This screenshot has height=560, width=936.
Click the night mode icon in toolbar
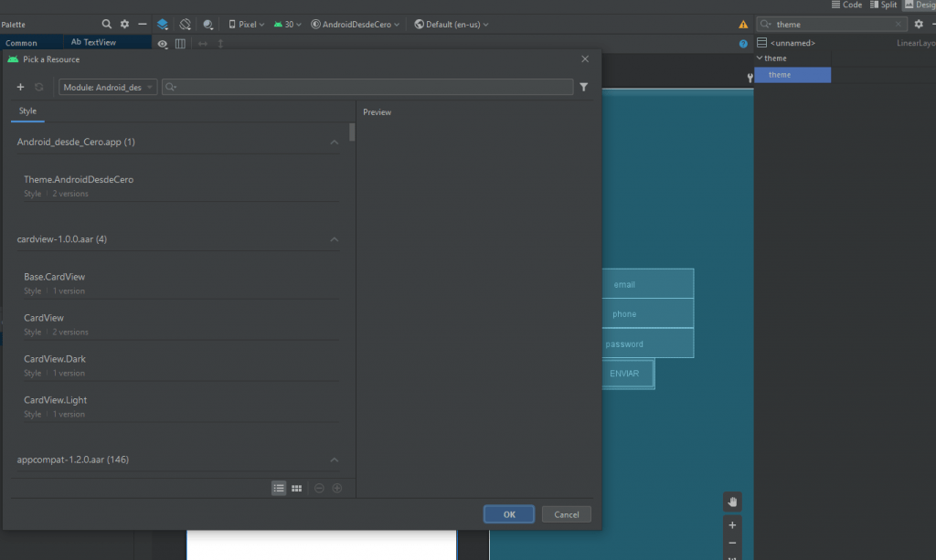point(207,24)
